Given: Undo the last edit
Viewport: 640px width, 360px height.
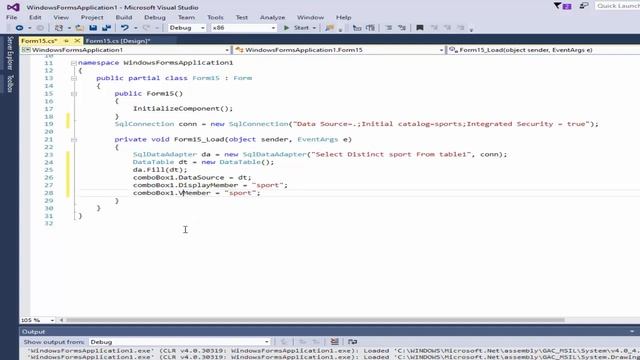Looking at the screenshot, I should (125, 28).
